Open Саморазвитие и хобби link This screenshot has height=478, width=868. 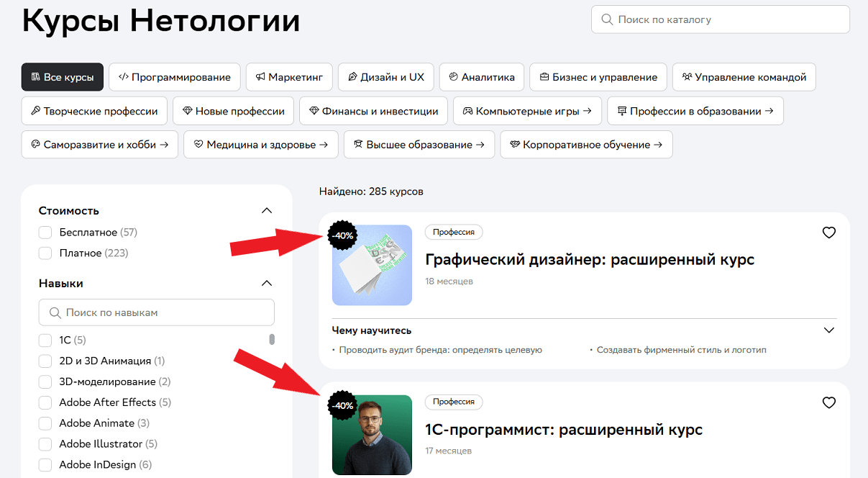[99, 145]
